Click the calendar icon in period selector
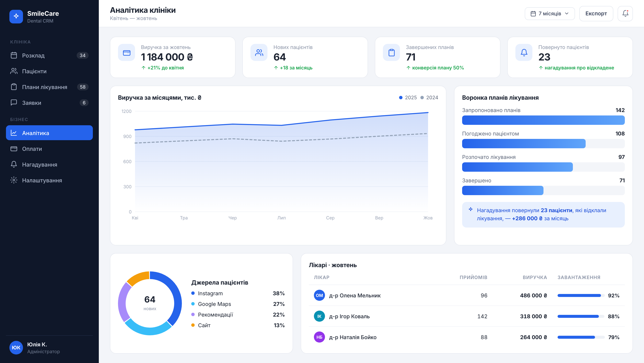Image resolution: width=644 pixels, height=363 pixels. [x=533, y=13]
